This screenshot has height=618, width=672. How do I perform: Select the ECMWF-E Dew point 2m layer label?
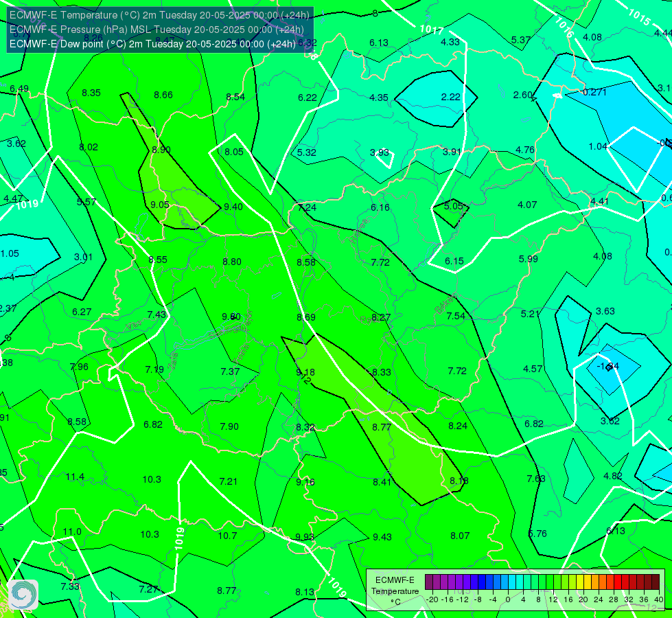tap(152, 44)
